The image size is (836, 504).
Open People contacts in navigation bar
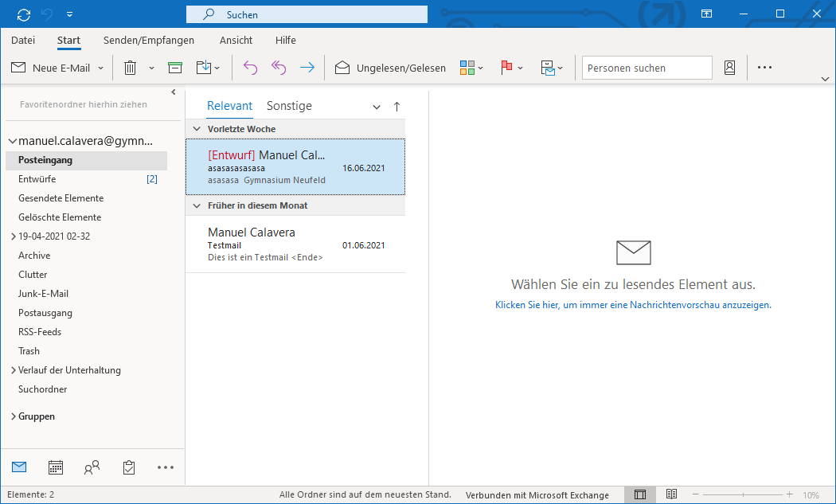click(x=92, y=467)
